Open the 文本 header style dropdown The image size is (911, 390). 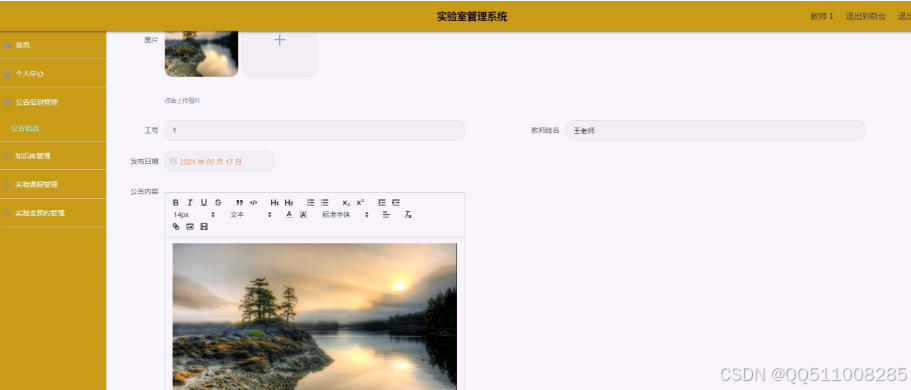point(250,214)
